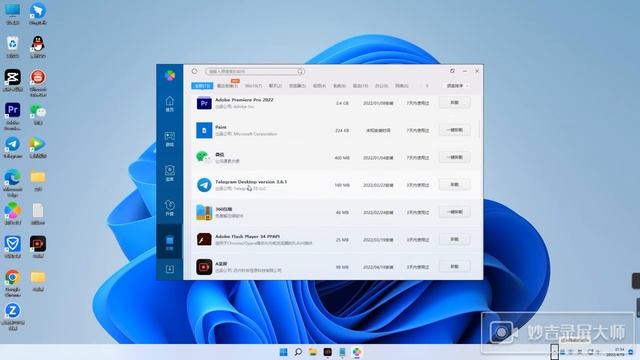Open File Explorer from the taskbar
This screenshot has height=360, width=640.
[x=313, y=352]
